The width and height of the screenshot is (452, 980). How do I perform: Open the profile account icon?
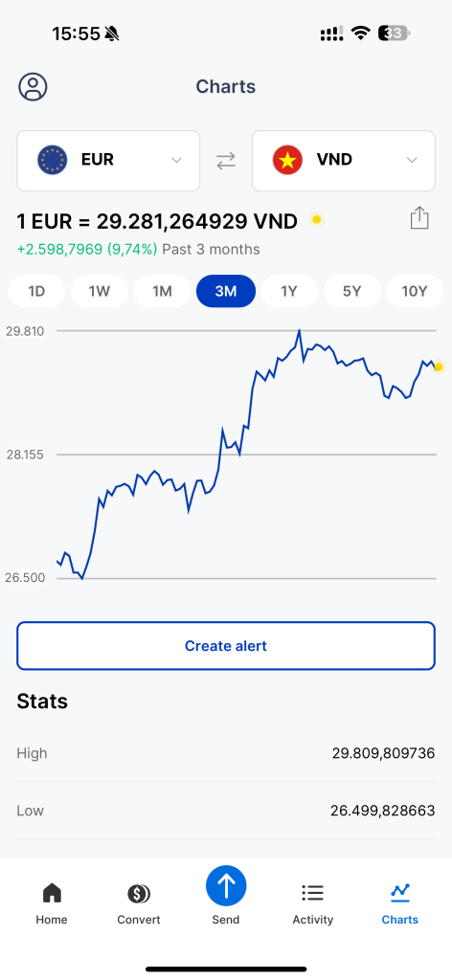click(34, 87)
